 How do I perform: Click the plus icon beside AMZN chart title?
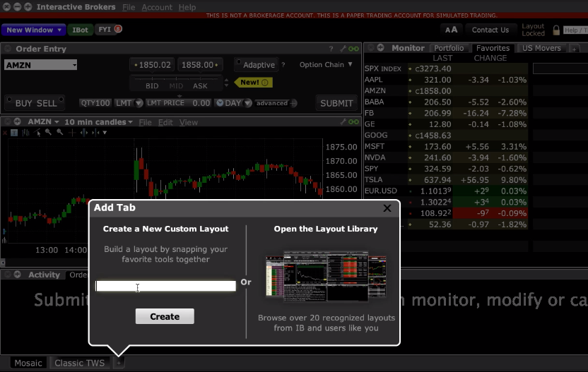click(17, 121)
